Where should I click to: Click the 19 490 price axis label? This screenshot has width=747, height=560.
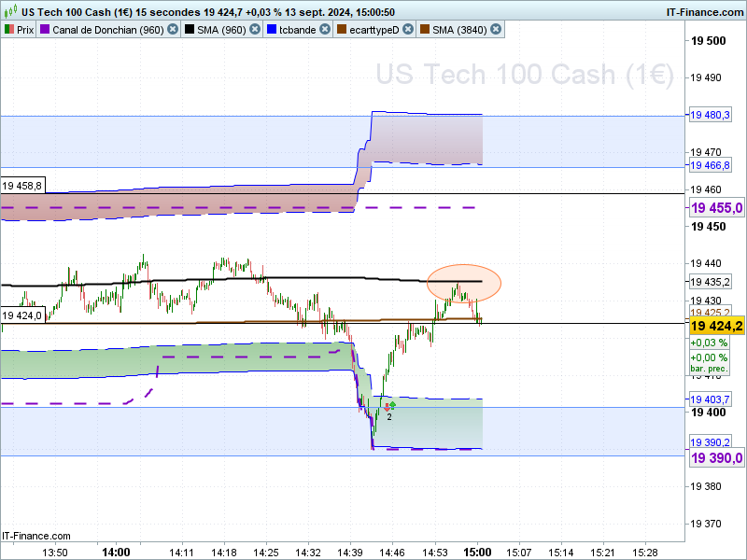click(x=706, y=77)
